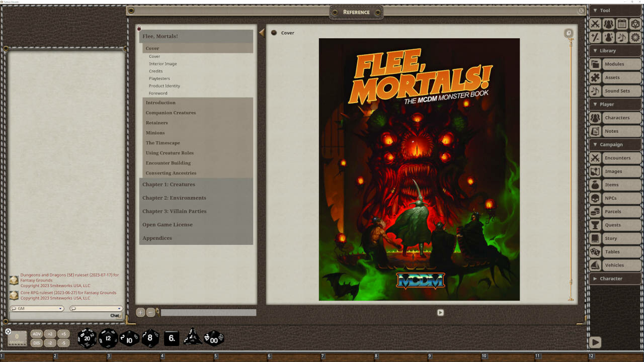
Task: Open the Calendar tool
Action: (622, 24)
